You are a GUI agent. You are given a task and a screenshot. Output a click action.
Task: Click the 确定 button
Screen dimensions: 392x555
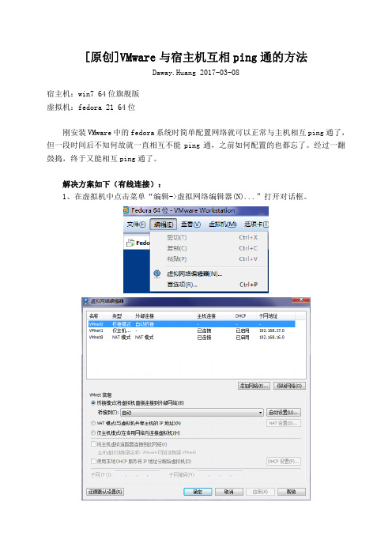pyautogui.click(x=198, y=492)
